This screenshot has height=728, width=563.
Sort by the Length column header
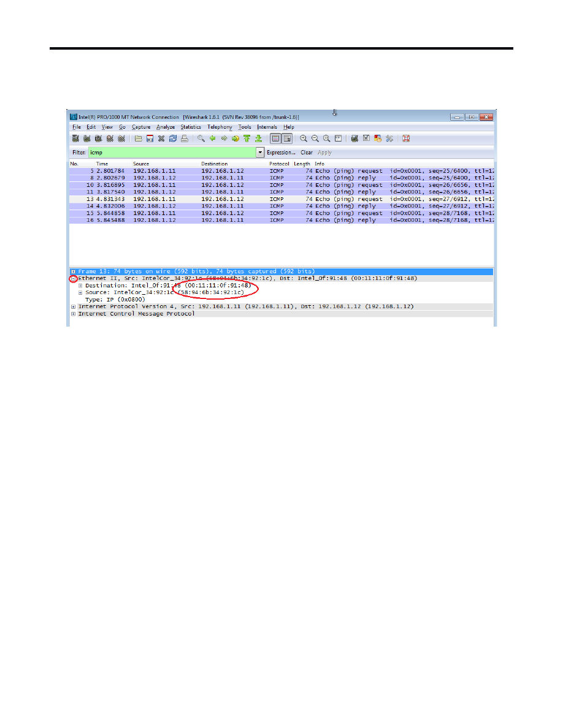(x=302, y=164)
